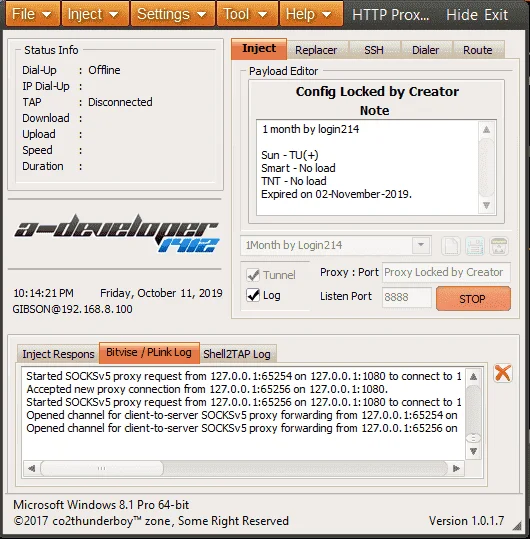Viewport: 530px width, 539px height.
Task: Click the a-developer 1412 logo
Action: [117, 233]
